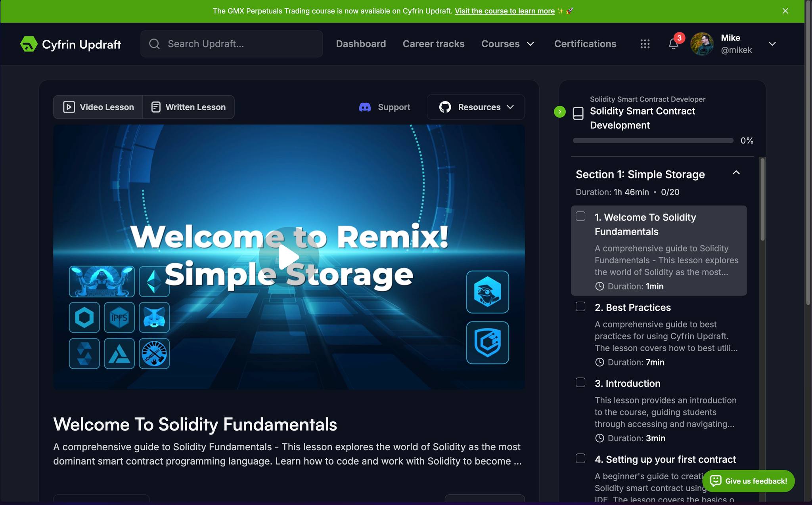Collapse Section 1: Simple Storage

click(x=736, y=173)
